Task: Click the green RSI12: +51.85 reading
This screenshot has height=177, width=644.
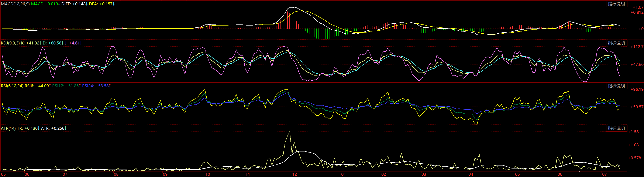Action: [x=66, y=86]
